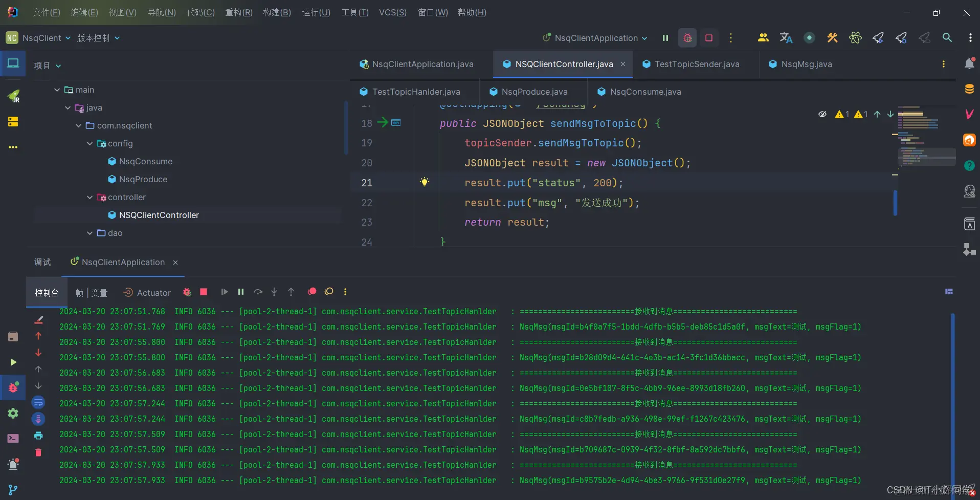Screen dimensions: 980x500
Task: Toggle reader mode eye icon in editor
Action: click(822, 114)
